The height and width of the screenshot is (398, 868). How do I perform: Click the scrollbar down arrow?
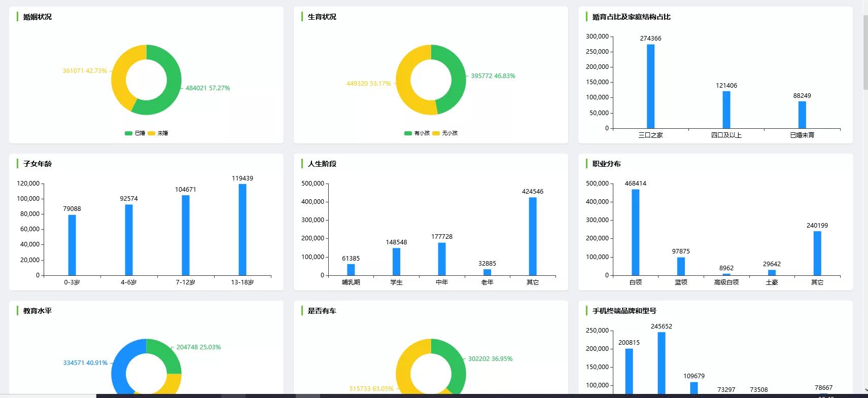coord(865,390)
